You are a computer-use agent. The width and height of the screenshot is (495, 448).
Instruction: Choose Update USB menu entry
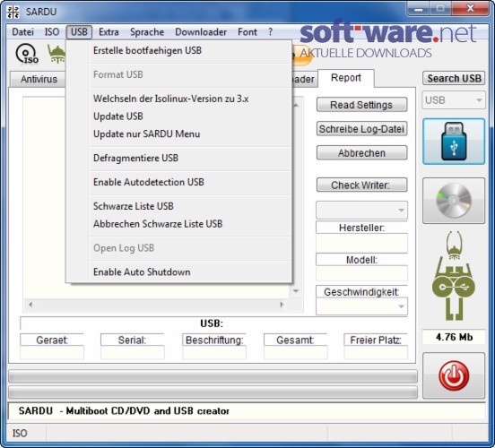(x=179, y=116)
